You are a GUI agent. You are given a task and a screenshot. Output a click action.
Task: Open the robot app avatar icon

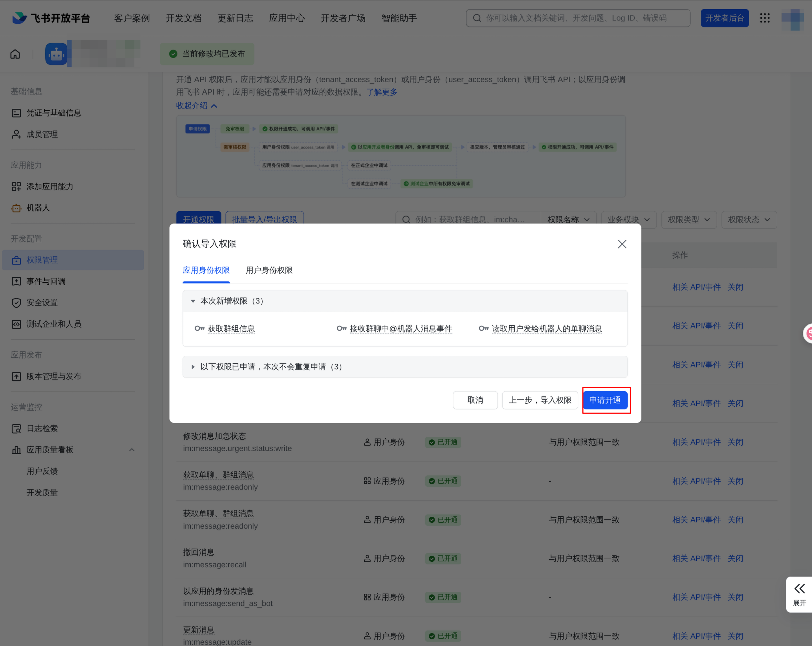coord(56,54)
